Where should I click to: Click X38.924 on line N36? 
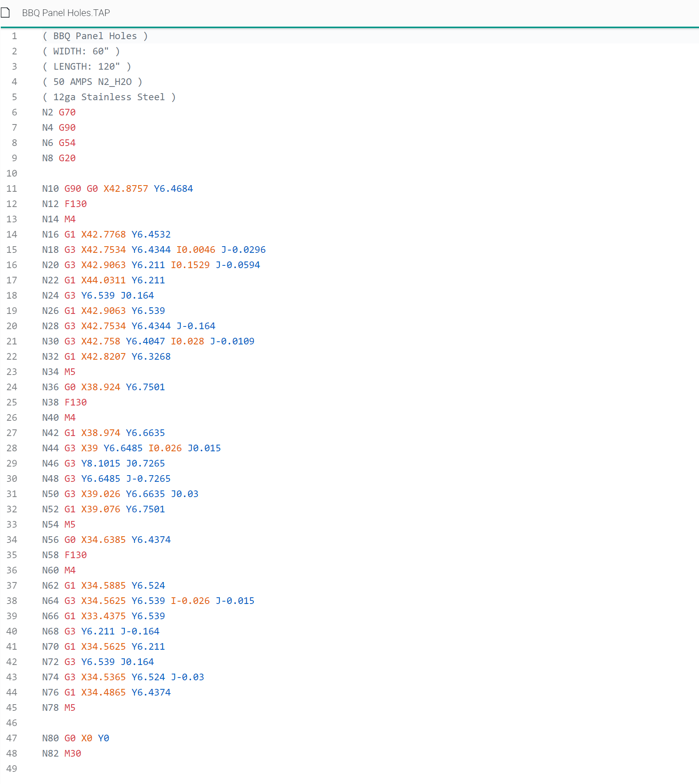101,387
